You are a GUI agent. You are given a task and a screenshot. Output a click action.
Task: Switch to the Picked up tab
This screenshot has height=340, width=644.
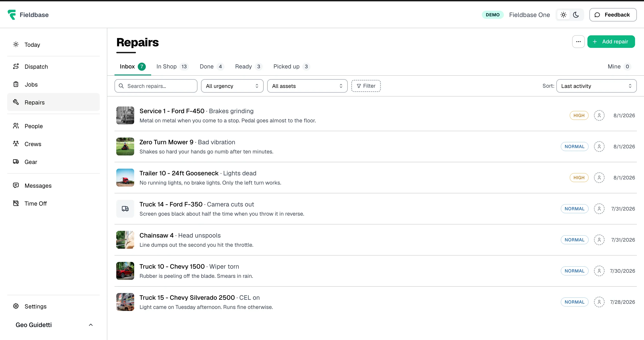click(292, 66)
